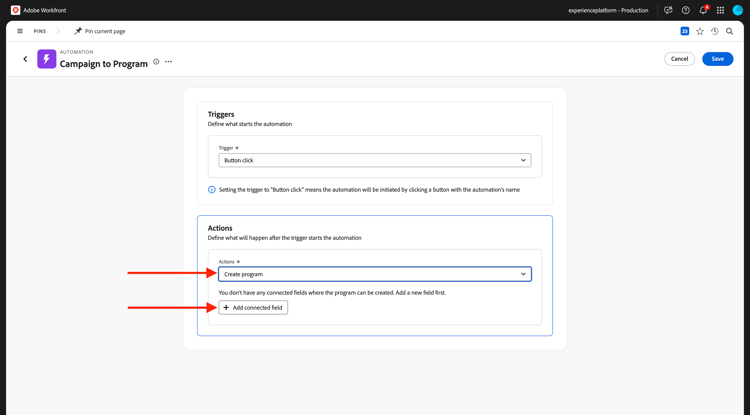Open the notifications bell
The height and width of the screenshot is (415, 750).
click(703, 10)
